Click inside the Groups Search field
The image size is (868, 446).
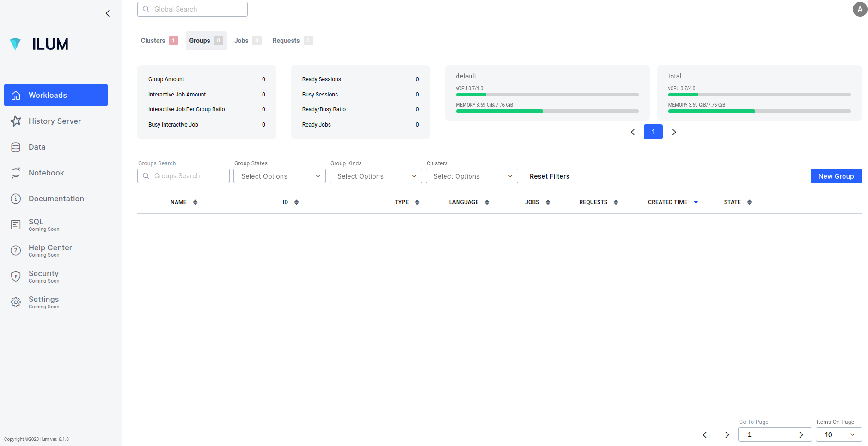coord(183,176)
